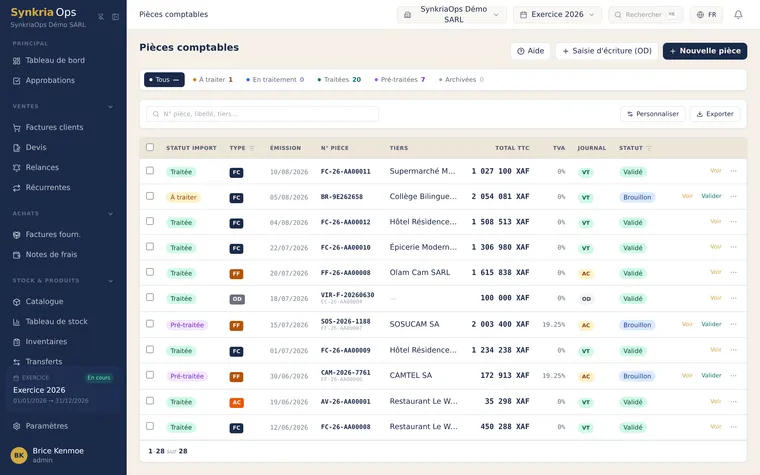
Task: Open Exercice 2026 card in sidebar
Action: pos(63,389)
